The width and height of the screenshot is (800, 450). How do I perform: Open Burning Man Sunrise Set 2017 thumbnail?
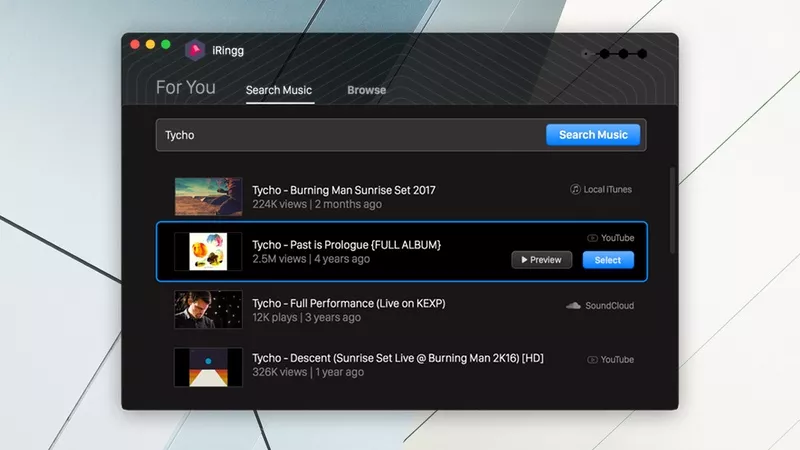coord(208,196)
